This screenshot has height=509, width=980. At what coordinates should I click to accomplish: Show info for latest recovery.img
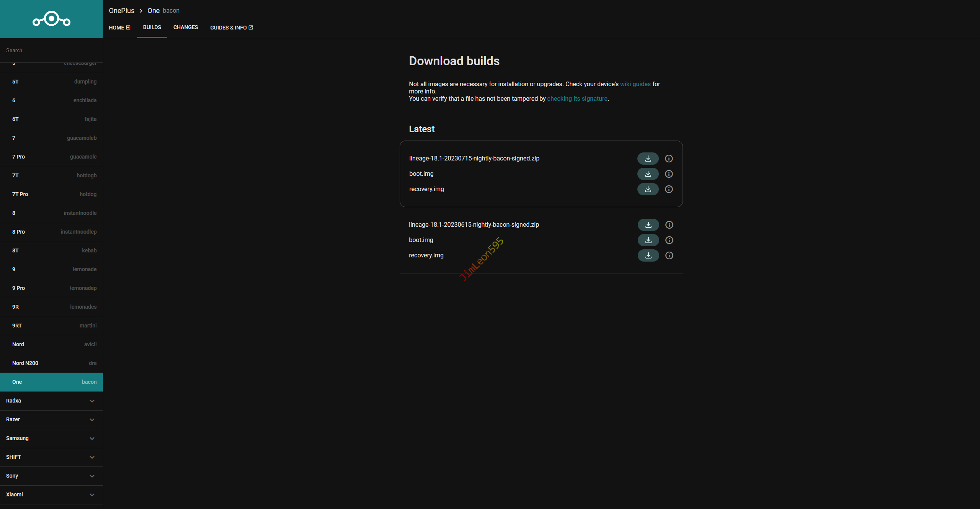(669, 189)
